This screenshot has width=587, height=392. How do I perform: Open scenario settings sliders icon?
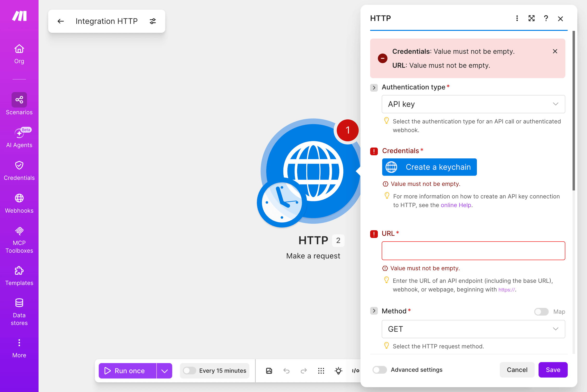coord(153,21)
